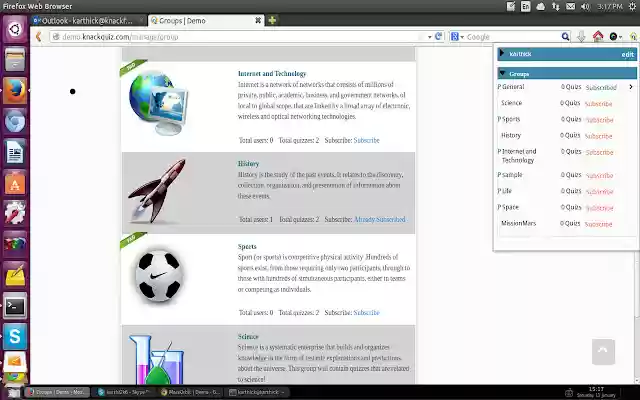640x400 pixels.
Task: Click the clock in the top panel
Action: 610,6
